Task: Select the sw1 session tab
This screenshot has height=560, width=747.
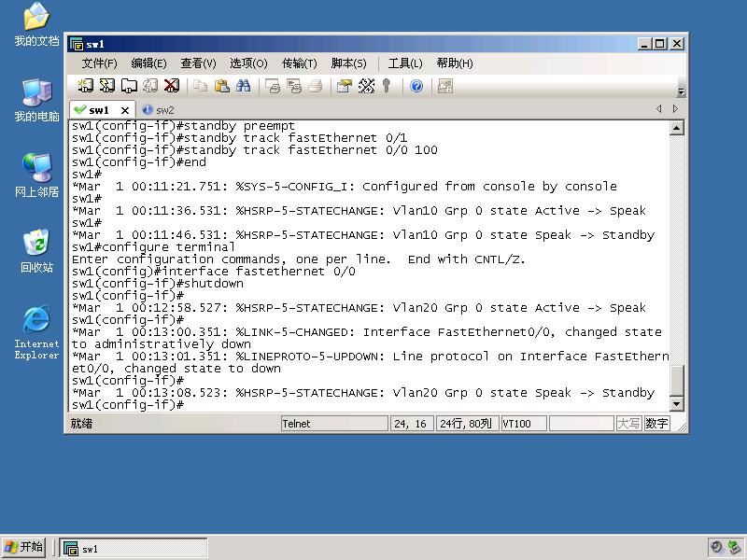Action: click(99, 110)
